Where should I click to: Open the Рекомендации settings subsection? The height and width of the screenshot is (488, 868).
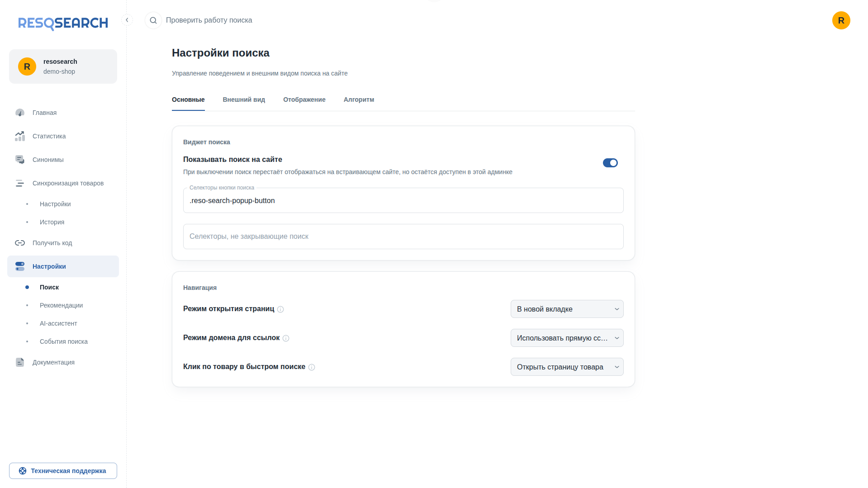coord(63,305)
